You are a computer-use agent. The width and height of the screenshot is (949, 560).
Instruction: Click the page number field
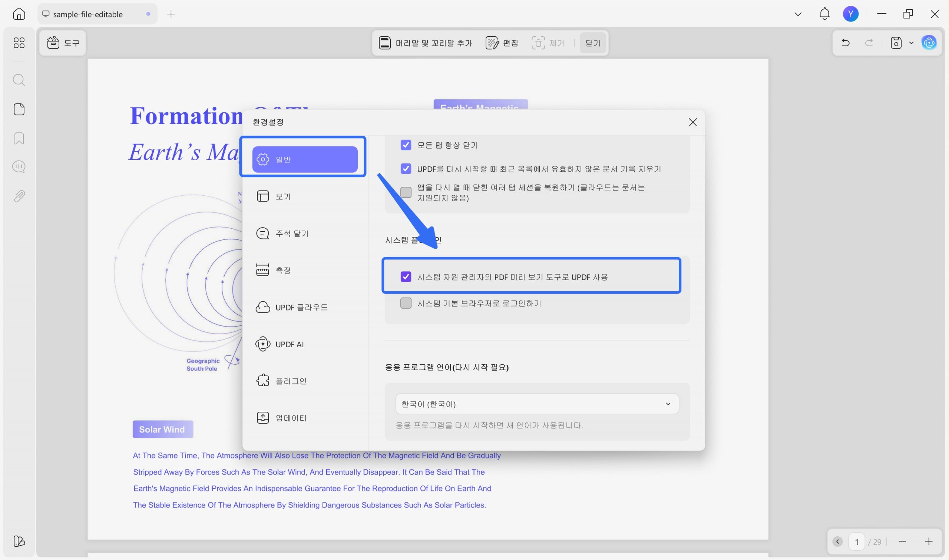[x=857, y=541]
